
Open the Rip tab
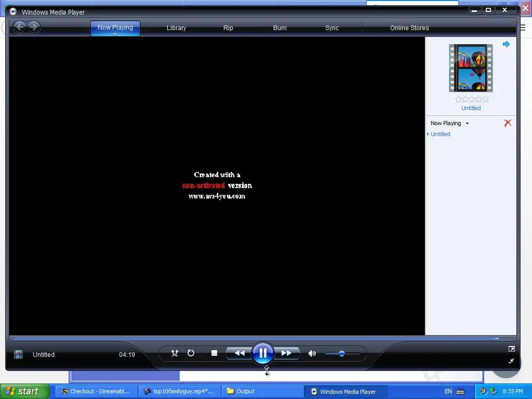pos(228,28)
